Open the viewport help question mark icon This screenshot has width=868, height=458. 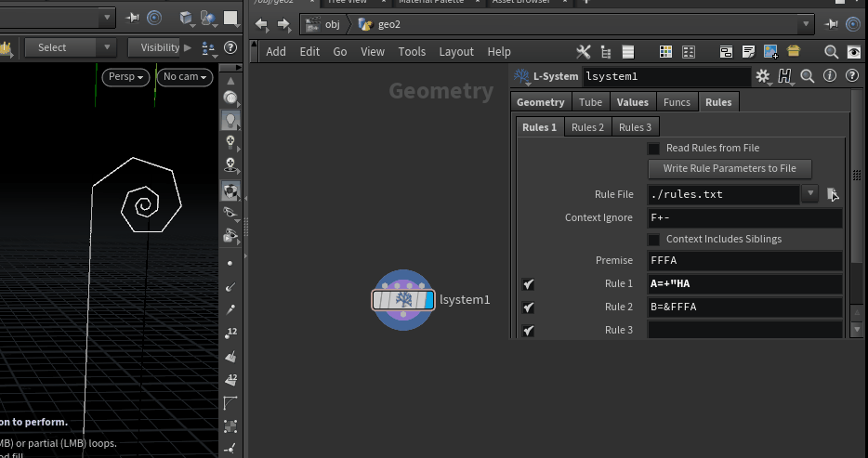230,47
